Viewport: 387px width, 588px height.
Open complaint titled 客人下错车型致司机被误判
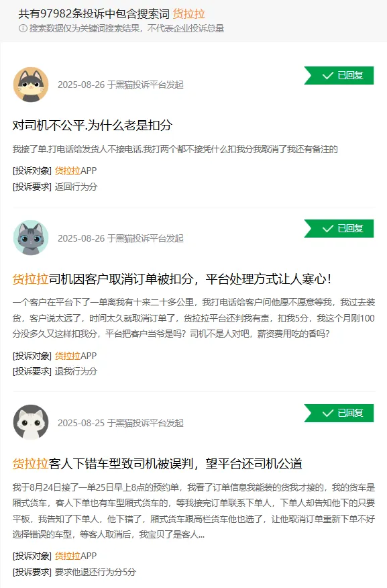point(158,464)
